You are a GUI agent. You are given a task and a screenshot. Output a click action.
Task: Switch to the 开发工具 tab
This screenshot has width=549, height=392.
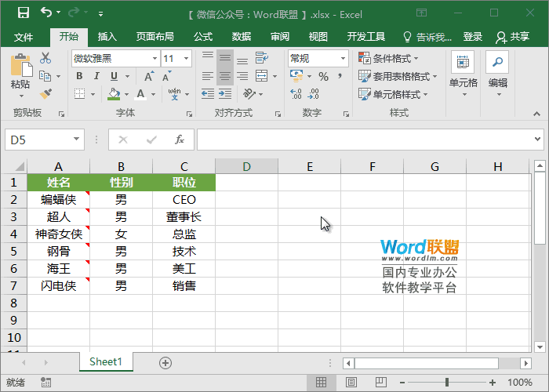(366, 37)
